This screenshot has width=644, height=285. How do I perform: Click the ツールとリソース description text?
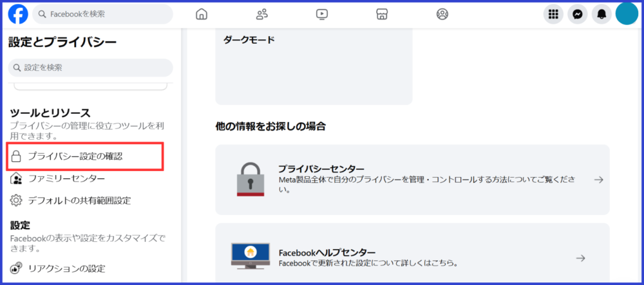[x=87, y=131]
